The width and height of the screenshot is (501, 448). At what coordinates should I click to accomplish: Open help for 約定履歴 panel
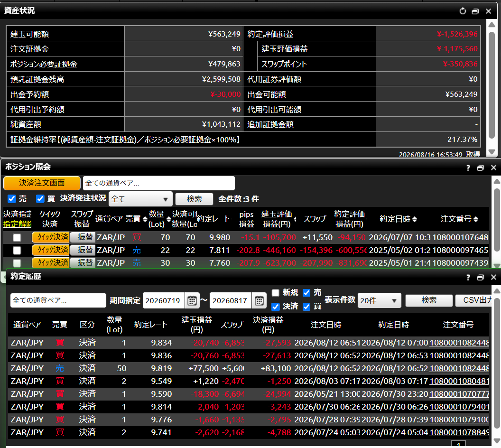click(468, 277)
